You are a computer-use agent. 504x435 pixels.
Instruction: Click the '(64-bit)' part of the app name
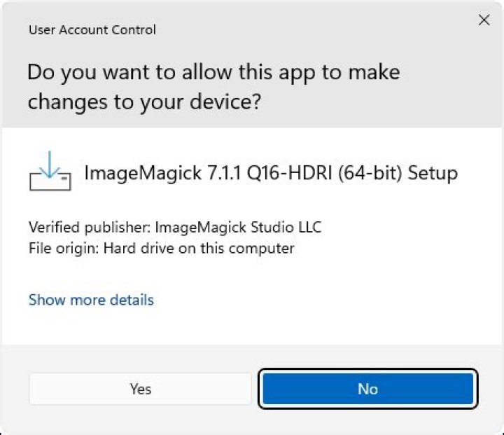pyautogui.click(x=370, y=173)
